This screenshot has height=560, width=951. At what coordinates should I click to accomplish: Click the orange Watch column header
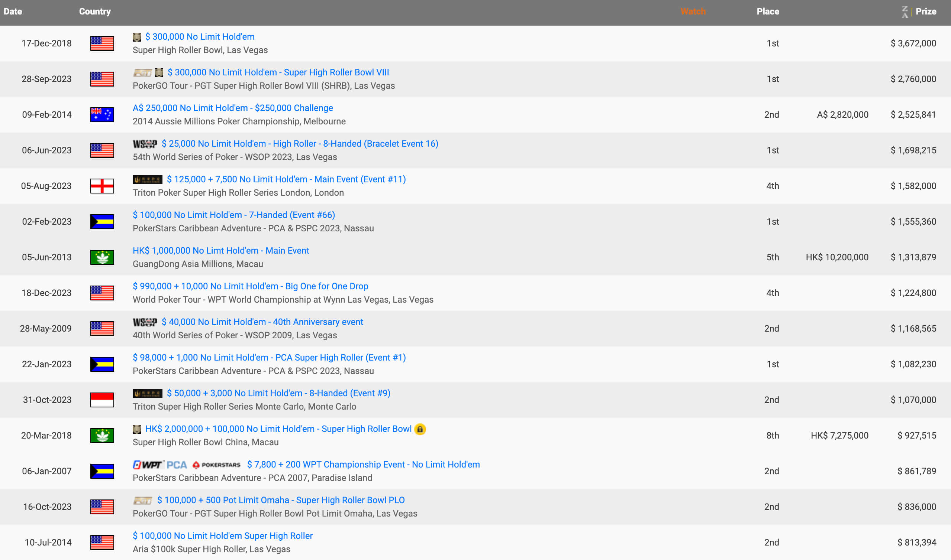(693, 12)
